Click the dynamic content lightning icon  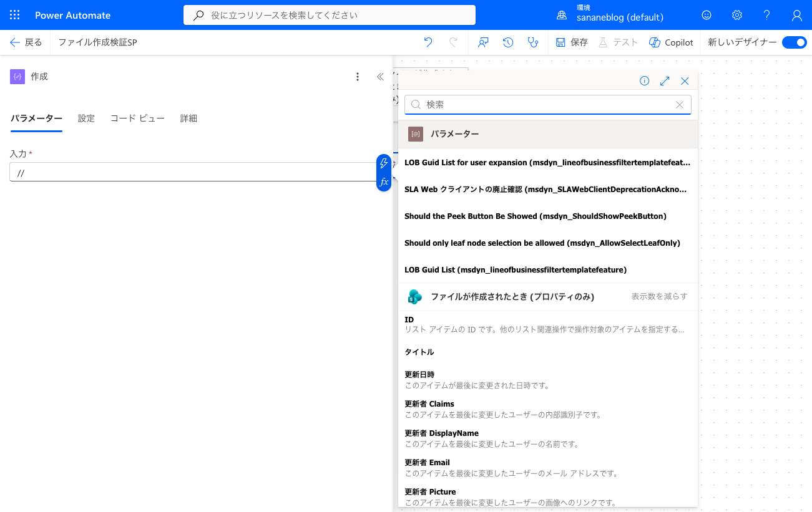(x=384, y=163)
